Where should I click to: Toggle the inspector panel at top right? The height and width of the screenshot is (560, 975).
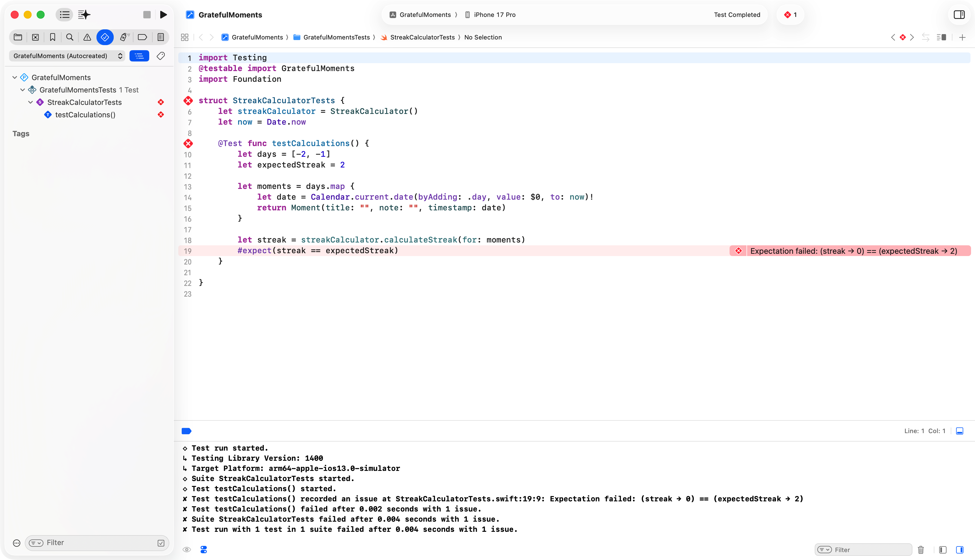959,15
